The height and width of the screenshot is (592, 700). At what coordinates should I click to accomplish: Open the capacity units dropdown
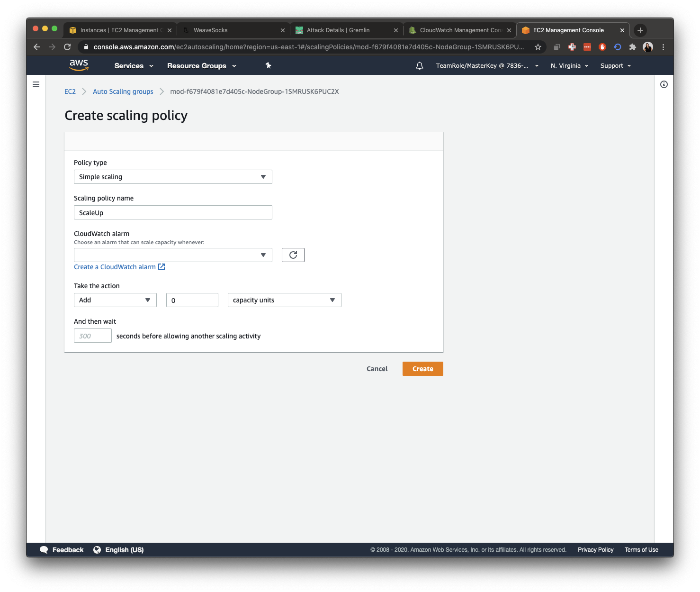(x=284, y=300)
